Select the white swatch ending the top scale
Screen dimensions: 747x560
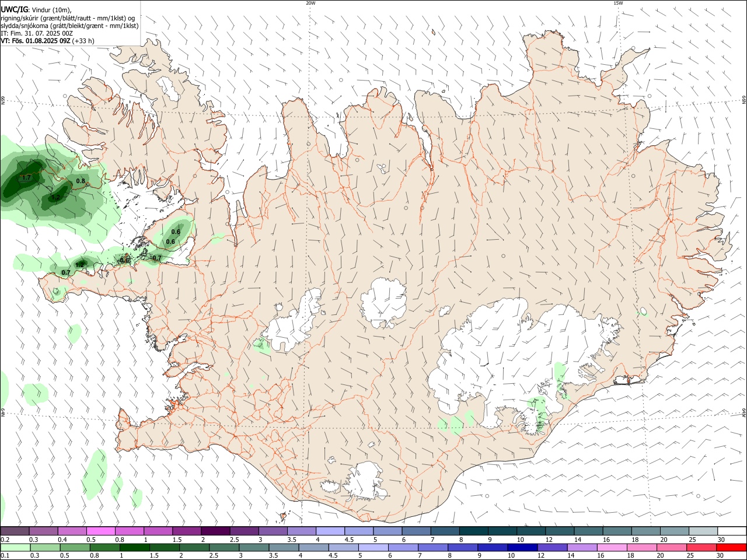[731, 531]
